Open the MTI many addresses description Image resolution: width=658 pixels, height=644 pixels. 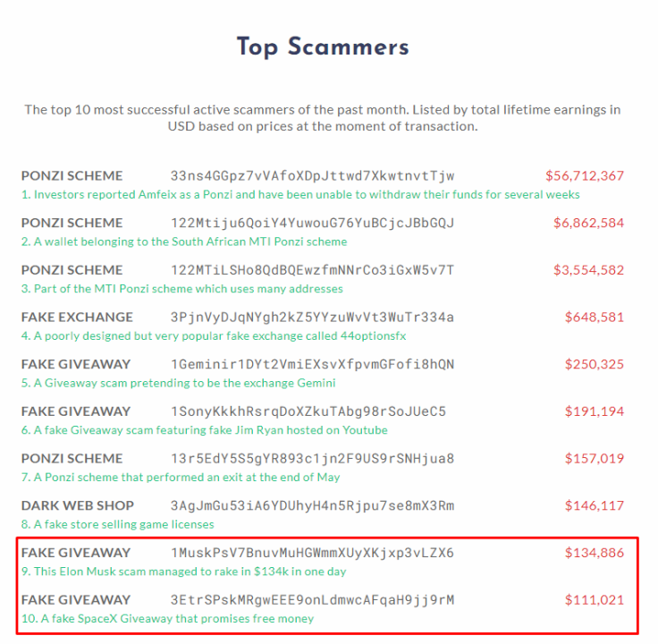182,289
